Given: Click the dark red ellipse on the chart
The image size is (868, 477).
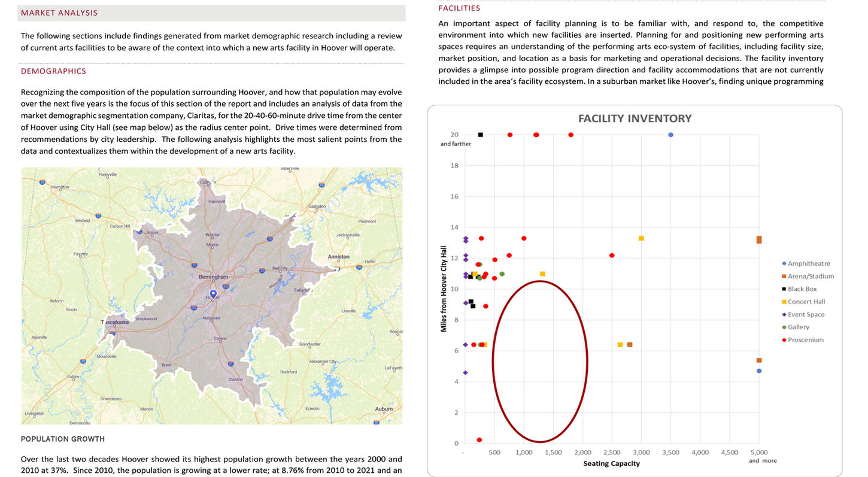Looking at the screenshot, I should point(540,363).
